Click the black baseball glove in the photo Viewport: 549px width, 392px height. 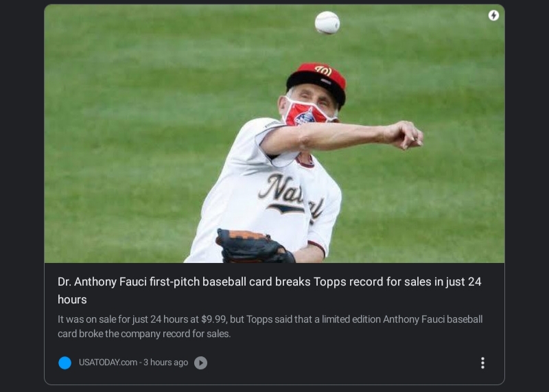(253, 246)
